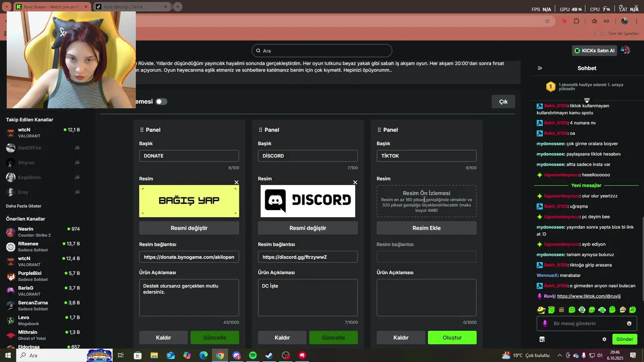Remove the DONATE panel image
Image resolution: width=644 pixels, height=362 pixels.
(236, 183)
